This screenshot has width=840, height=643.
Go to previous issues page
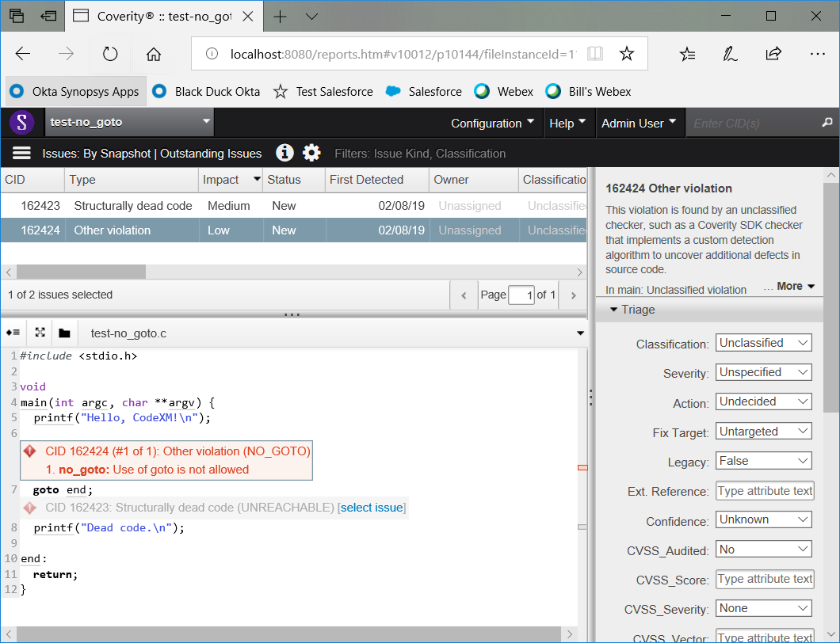pyautogui.click(x=464, y=295)
